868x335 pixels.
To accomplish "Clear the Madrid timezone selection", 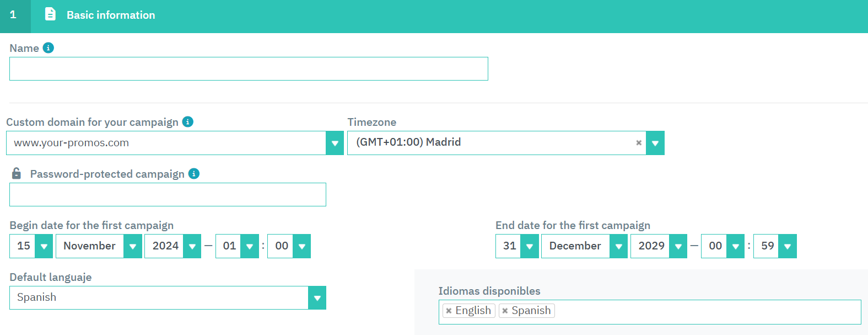I will click(639, 143).
